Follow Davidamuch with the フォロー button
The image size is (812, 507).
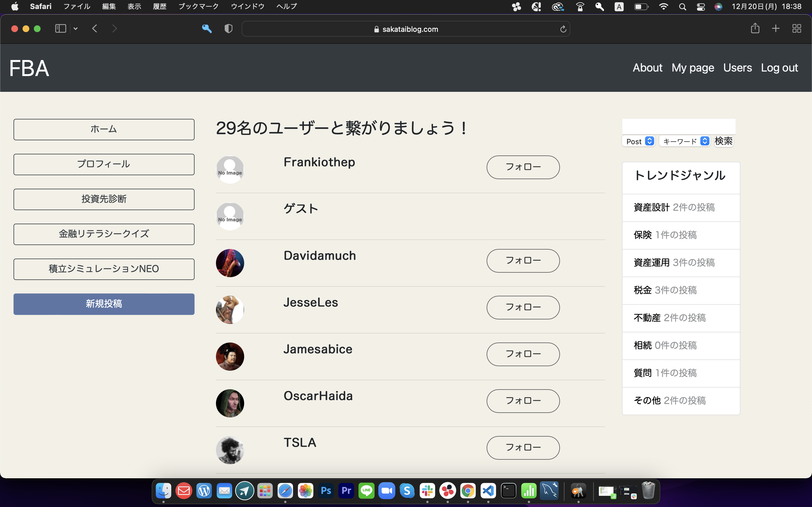523,261
